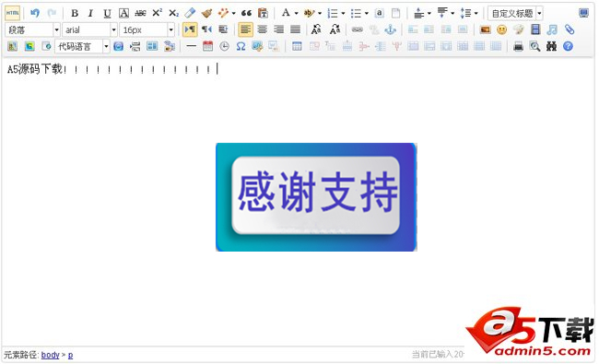The width and height of the screenshot is (599, 364).
Task: Click the eraser clear-format icon
Action: click(x=190, y=14)
